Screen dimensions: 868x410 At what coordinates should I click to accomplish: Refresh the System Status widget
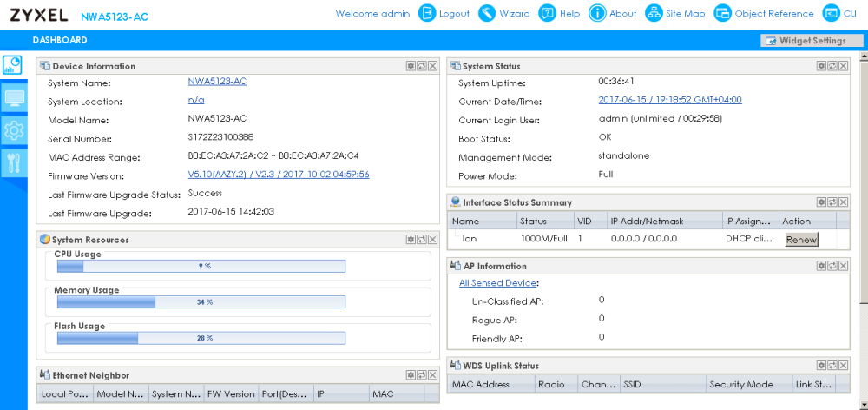[x=832, y=66]
